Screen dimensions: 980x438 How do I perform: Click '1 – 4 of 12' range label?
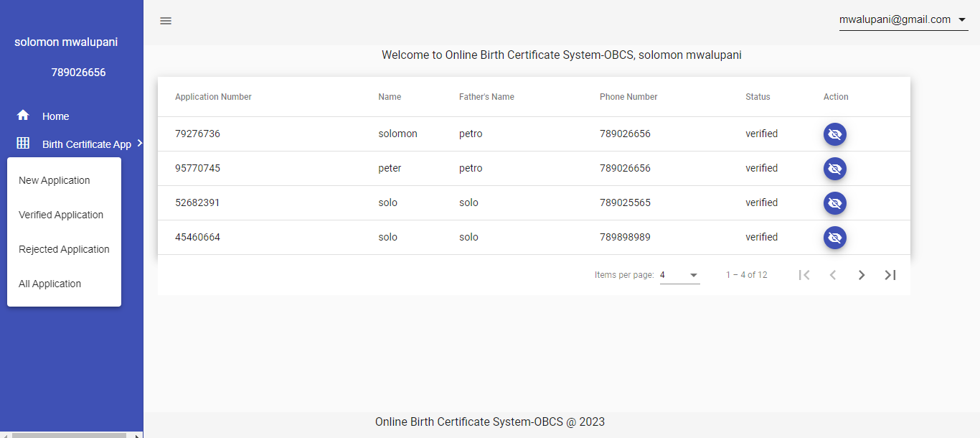747,275
